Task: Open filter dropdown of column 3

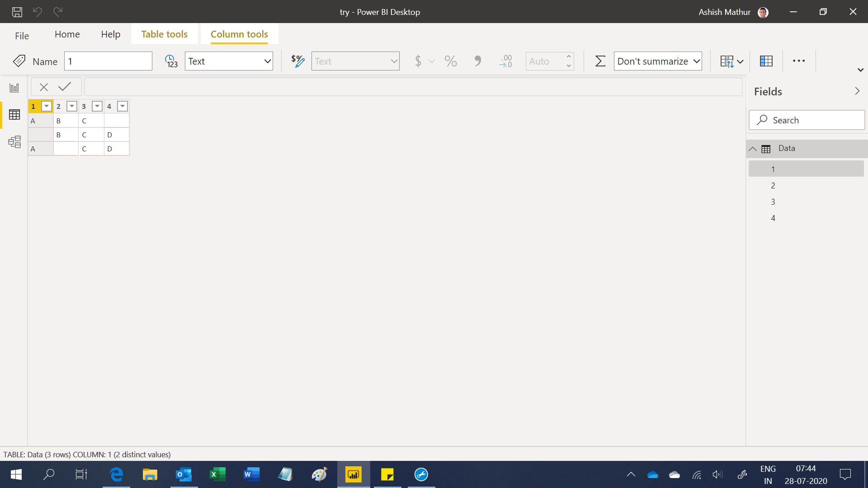Action: coord(97,106)
